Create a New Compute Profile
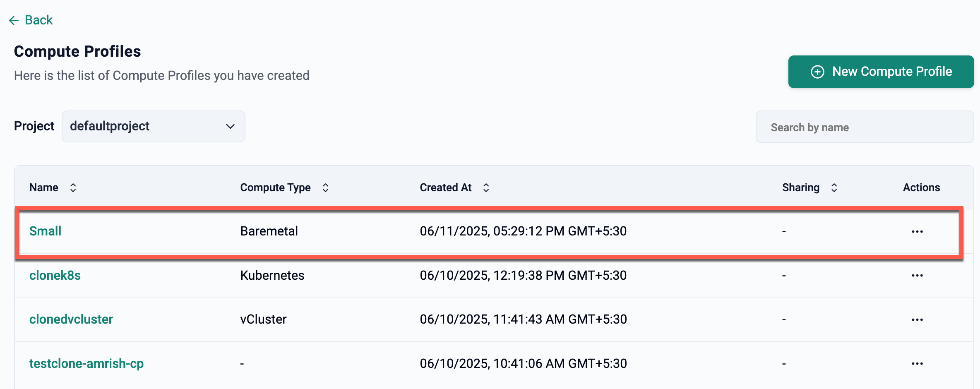Image resolution: width=980 pixels, height=389 pixels. [881, 72]
